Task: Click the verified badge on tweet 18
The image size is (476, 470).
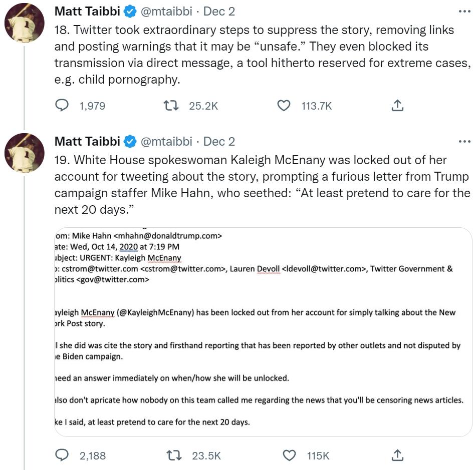Action: coord(129,11)
